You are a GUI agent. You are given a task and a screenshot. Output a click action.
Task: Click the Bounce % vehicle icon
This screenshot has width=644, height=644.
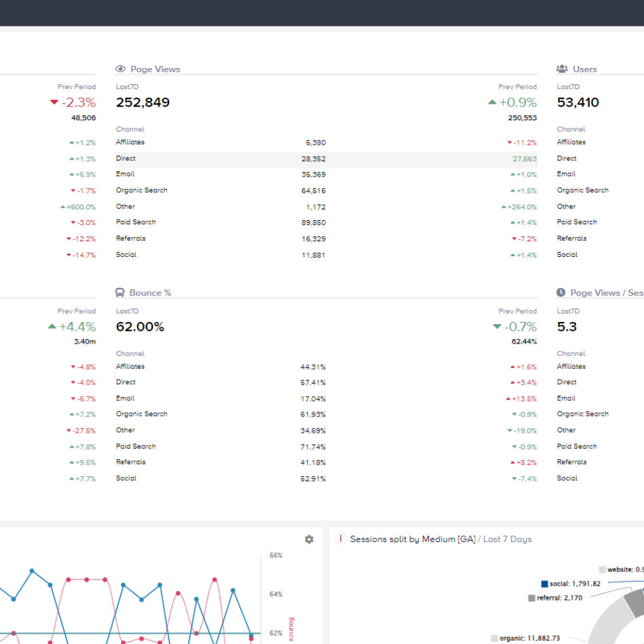pyautogui.click(x=120, y=293)
